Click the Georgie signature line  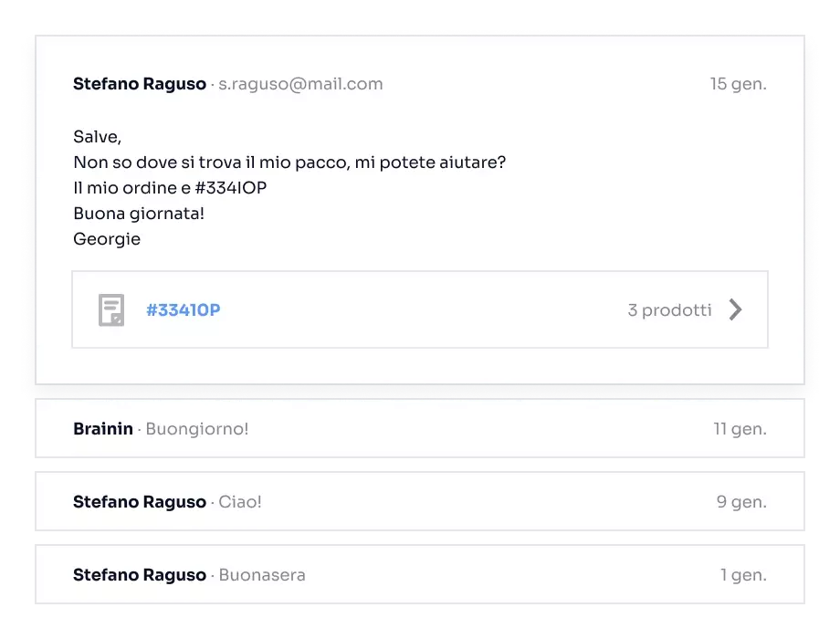pos(107,239)
